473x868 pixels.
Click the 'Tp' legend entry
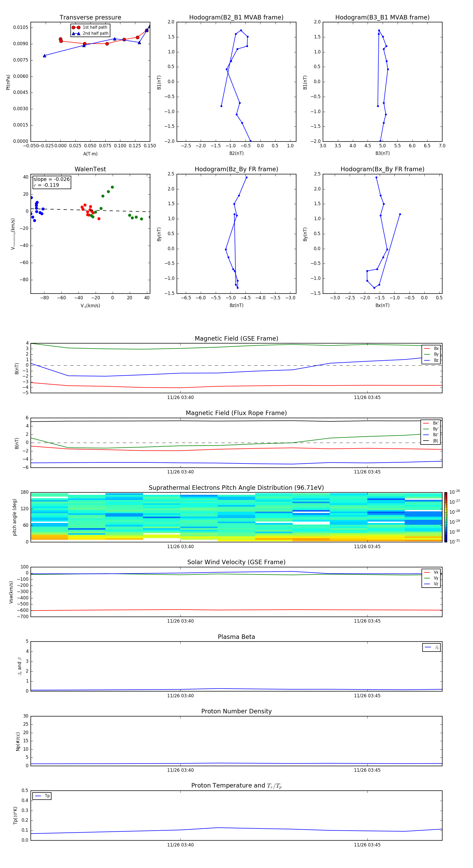click(x=42, y=796)
